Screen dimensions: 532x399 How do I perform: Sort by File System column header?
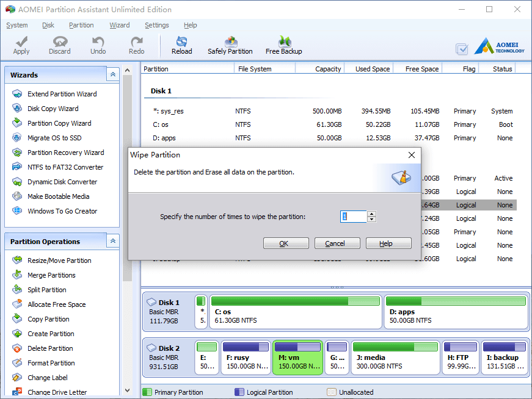click(264, 69)
